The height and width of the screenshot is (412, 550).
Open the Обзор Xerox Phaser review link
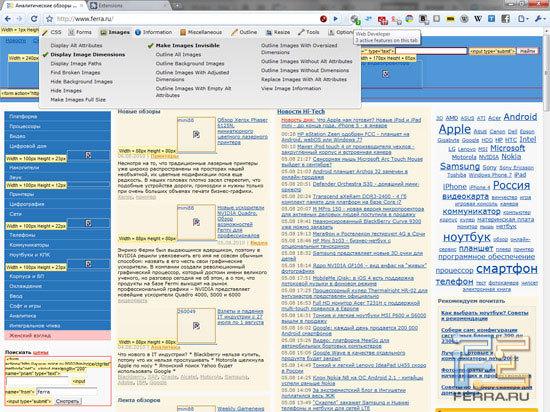242,131
